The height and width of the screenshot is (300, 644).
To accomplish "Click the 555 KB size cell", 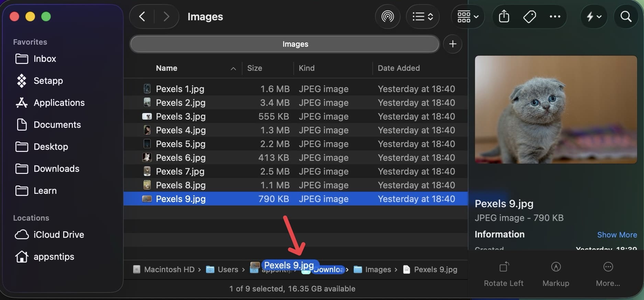I will (273, 116).
